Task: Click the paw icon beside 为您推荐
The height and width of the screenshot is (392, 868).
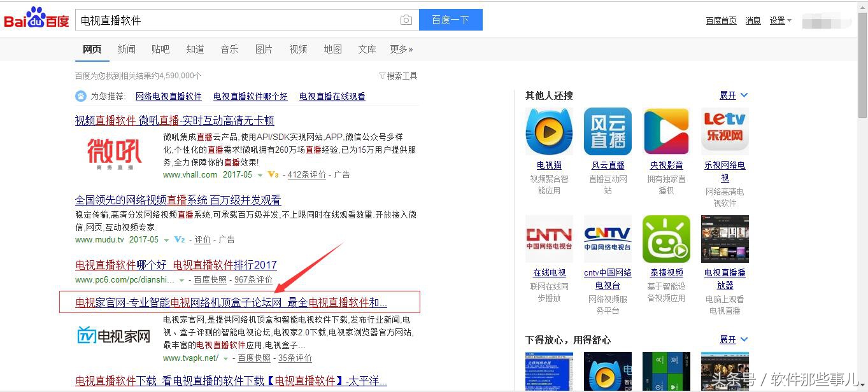Action: 81,96
